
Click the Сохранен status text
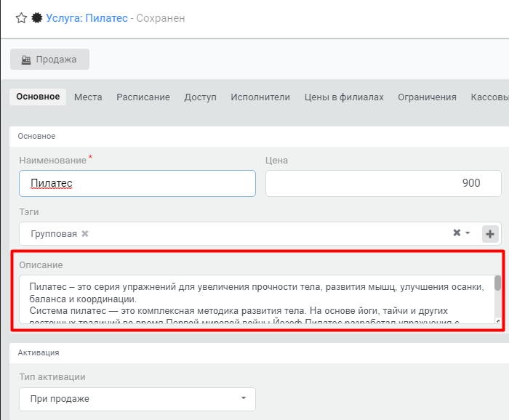click(161, 18)
